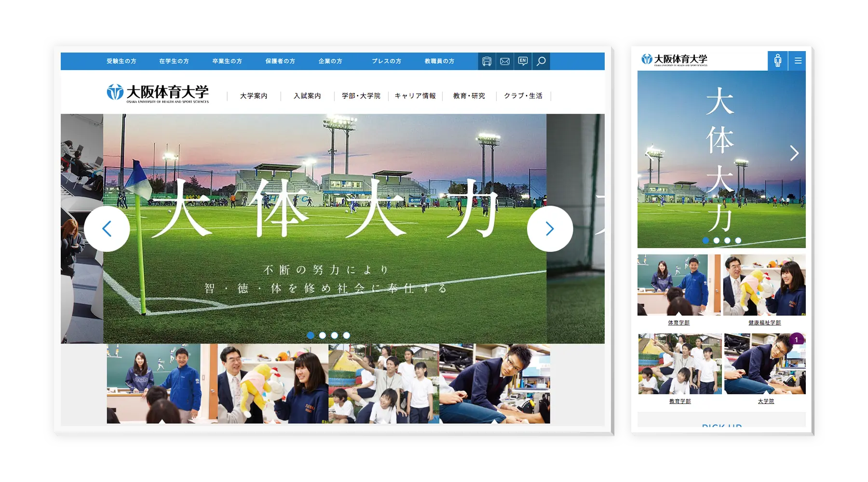Click the purple 1 badge on 大学院 photo

(x=797, y=340)
